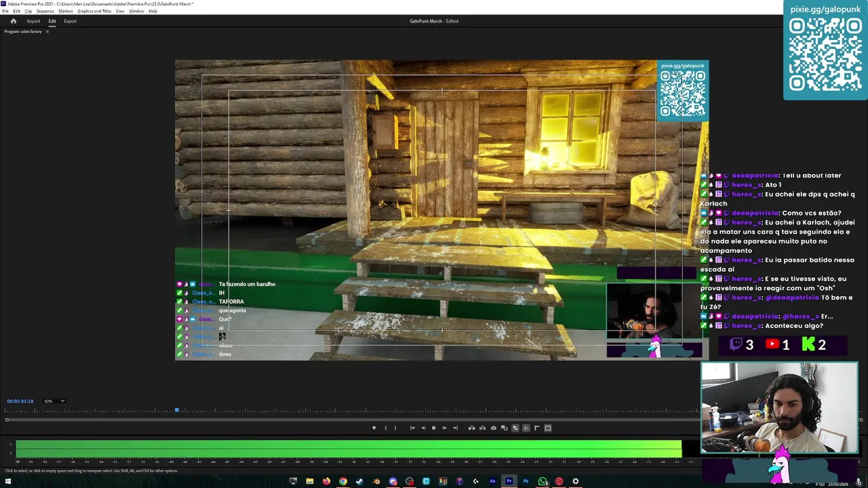The width and height of the screenshot is (868, 488).
Task: Open Logitech G Hub taskbar icon
Action: click(476, 481)
